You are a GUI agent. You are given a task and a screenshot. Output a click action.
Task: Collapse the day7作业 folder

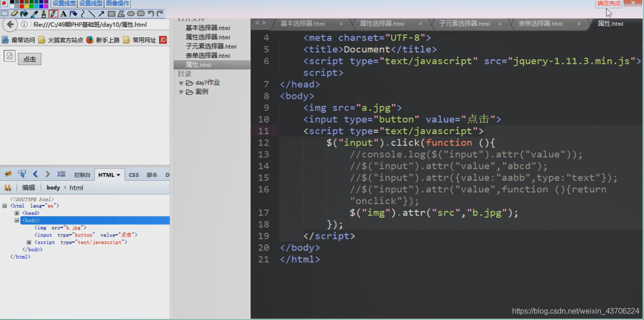pos(181,83)
